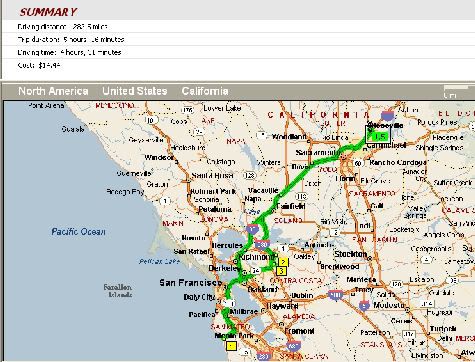Click the map scale bar indicator
Screen dimensions: 475x362
click(457, 88)
